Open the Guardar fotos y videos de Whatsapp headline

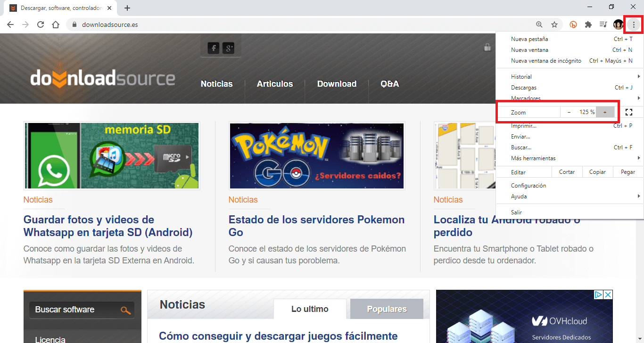[108, 226]
